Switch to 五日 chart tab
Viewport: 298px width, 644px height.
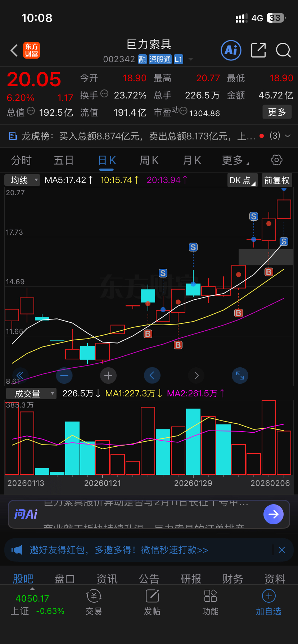pyautogui.click(x=64, y=160)
